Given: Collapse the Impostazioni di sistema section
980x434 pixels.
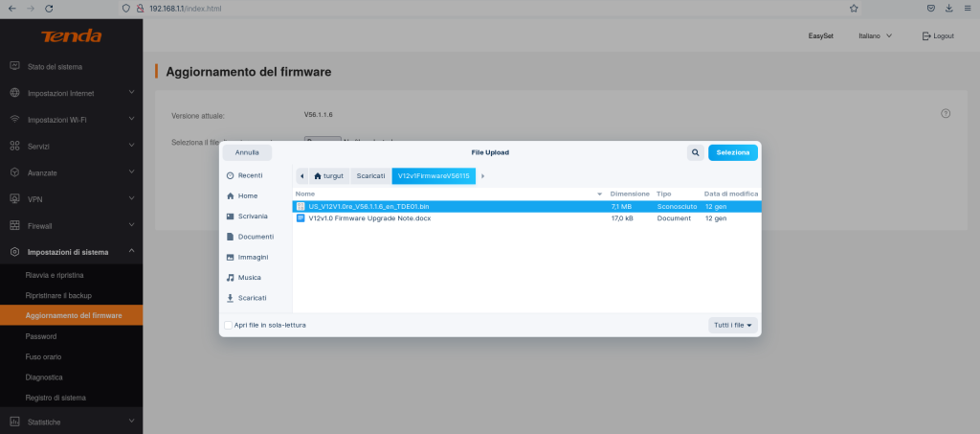Looking at the screenshot, I should (131, 252).
